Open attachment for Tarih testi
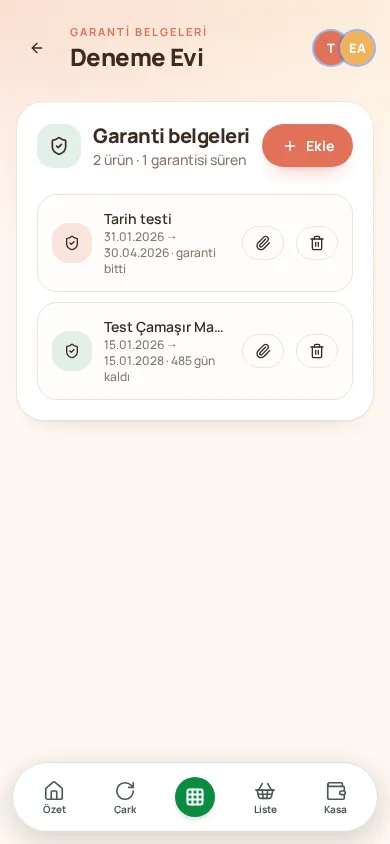 263,243
